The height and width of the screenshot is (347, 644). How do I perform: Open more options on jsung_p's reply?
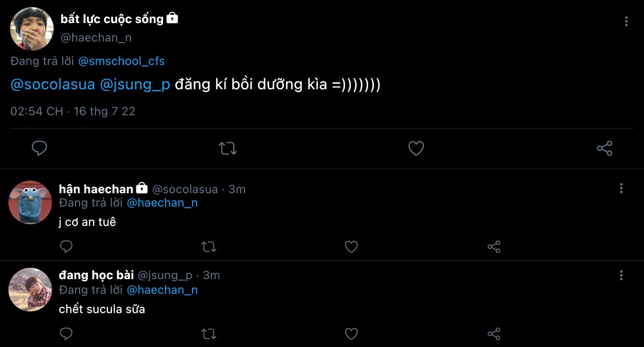(x=621, y=275)
